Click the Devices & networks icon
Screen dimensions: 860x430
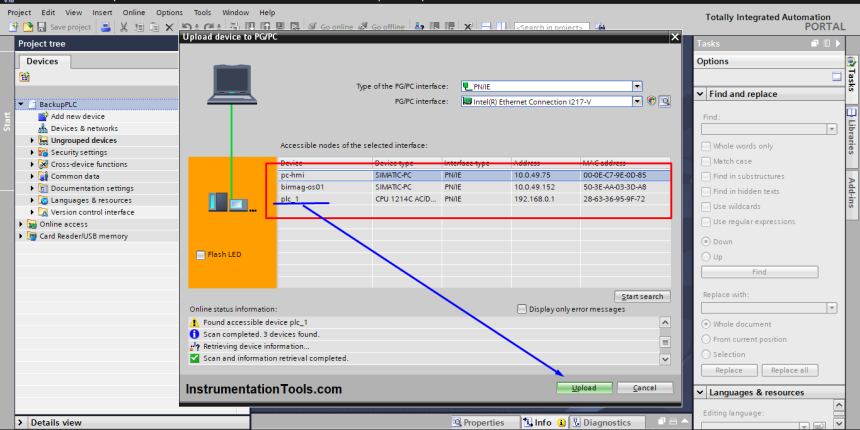[43, 128]
